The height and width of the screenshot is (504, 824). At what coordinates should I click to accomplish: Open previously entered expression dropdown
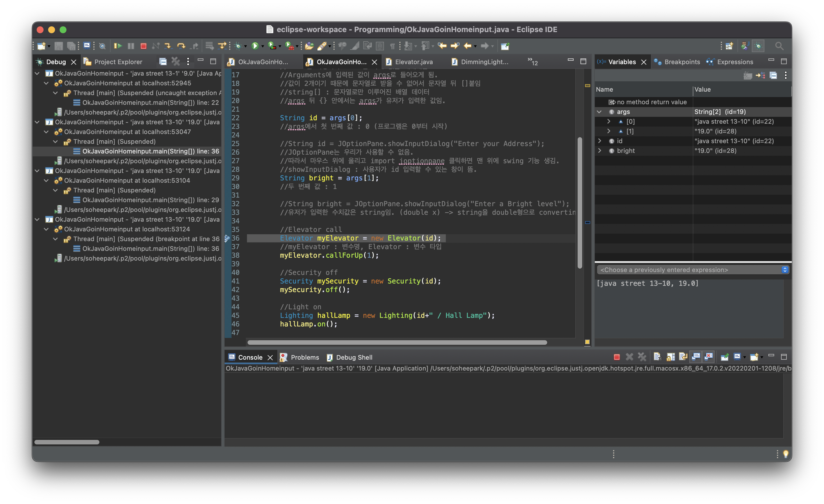(784, 270)
